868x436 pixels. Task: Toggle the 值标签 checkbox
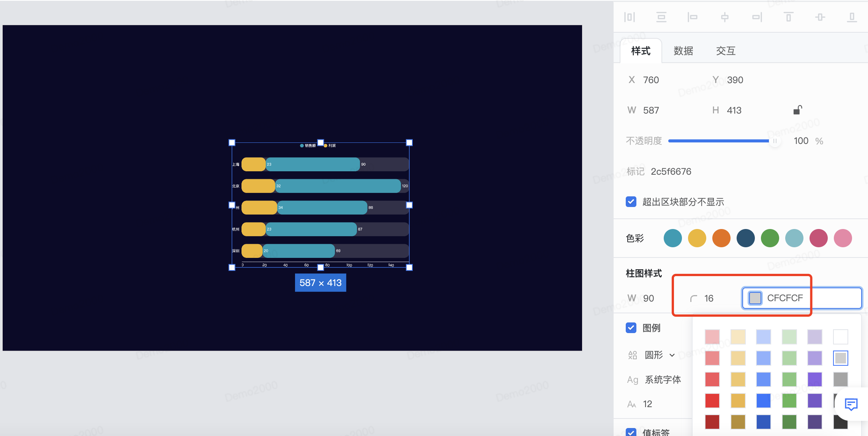tap(631, 432)
